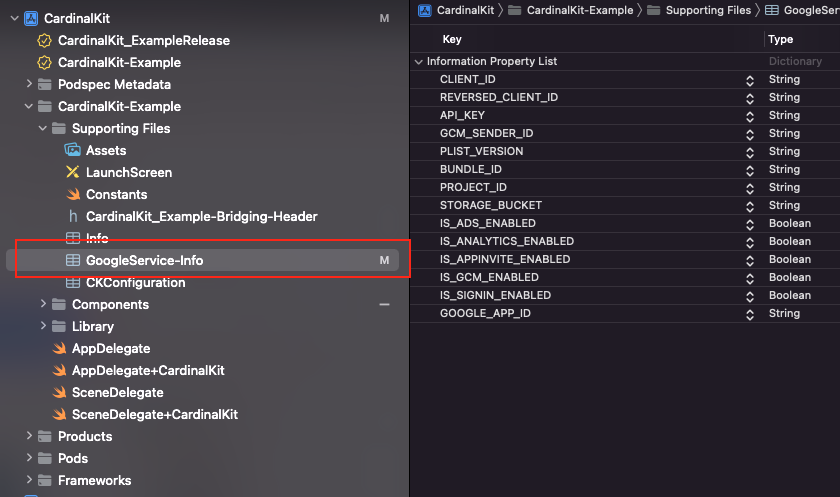
Task: Open the key stepper for STORAGE_BUCKET
Action: (x=750, y=207)
